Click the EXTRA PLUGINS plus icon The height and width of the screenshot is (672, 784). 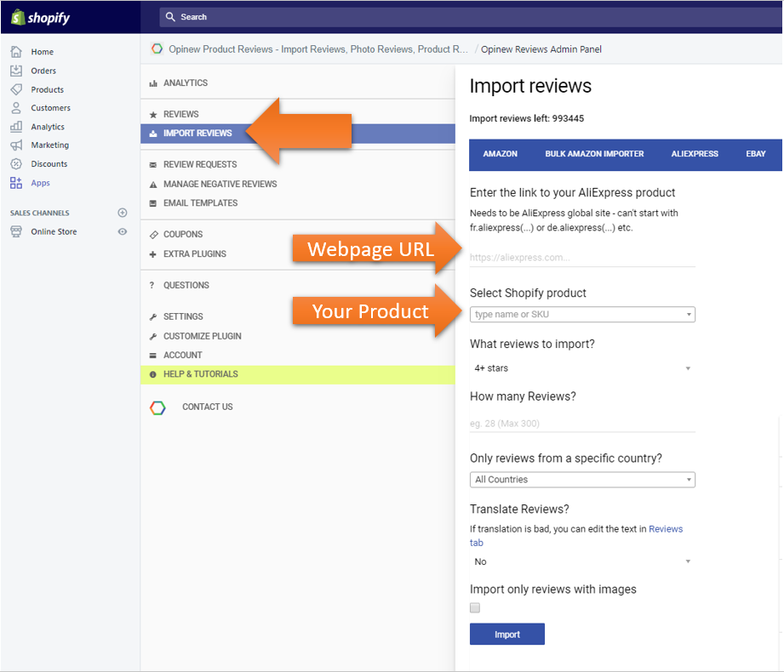pos(153,254)
